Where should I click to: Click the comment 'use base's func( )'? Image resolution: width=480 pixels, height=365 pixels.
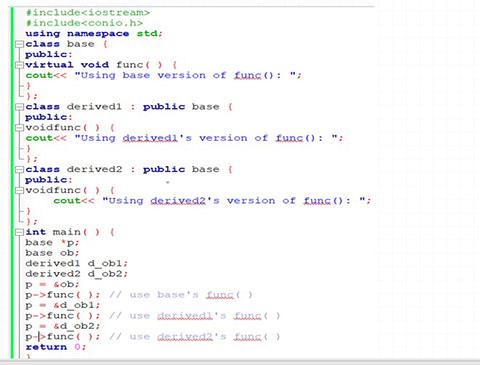tap(181, 295)
